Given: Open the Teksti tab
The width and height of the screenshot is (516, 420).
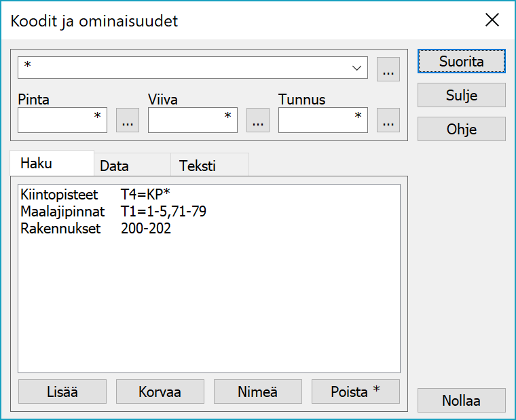Looking at the screenshot, I should tap(198, 166).
